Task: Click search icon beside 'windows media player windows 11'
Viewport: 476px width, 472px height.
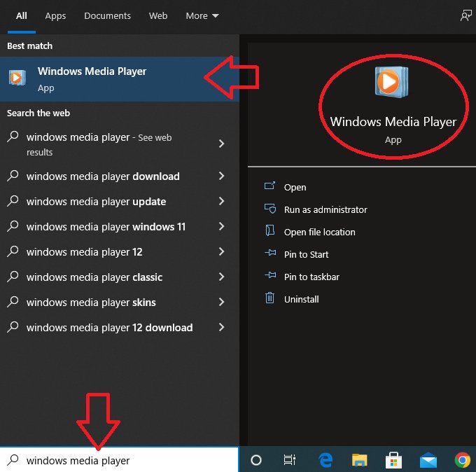Action: click(13, 226)
